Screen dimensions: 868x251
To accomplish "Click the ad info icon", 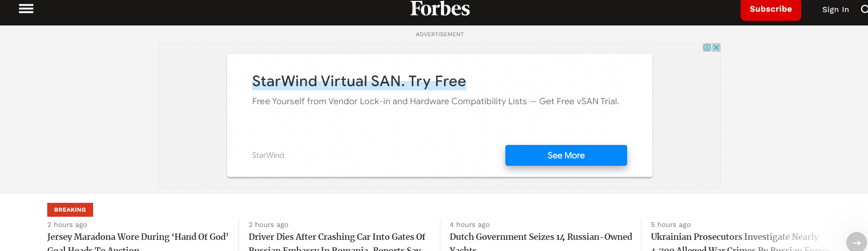I will pyautogui.click(x=707, y=48).
